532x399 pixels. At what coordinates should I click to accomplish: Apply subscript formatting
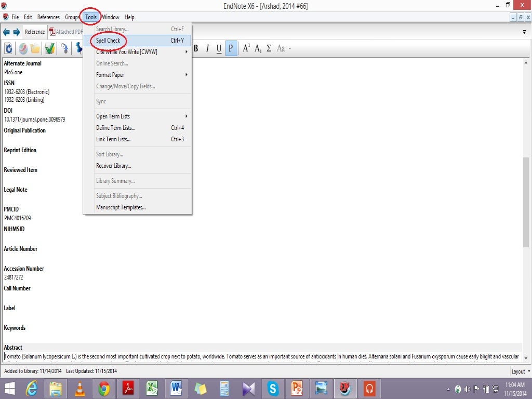tap(258, 49)
